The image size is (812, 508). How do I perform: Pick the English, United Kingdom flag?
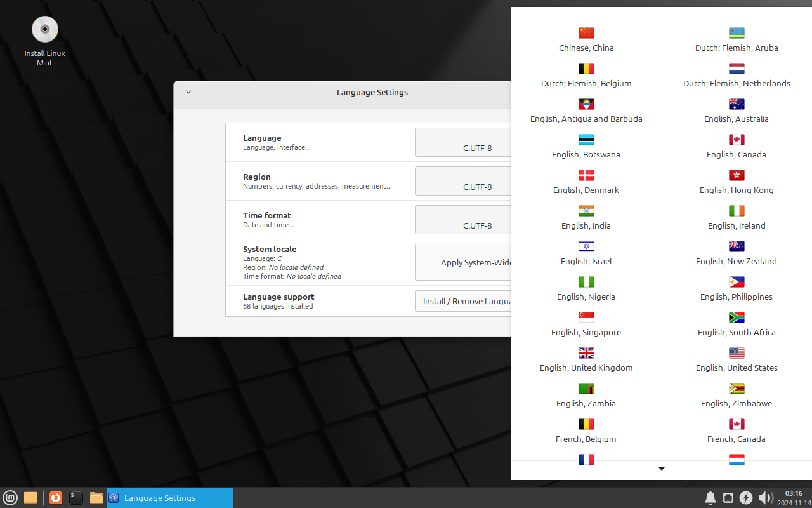(586, 353)
